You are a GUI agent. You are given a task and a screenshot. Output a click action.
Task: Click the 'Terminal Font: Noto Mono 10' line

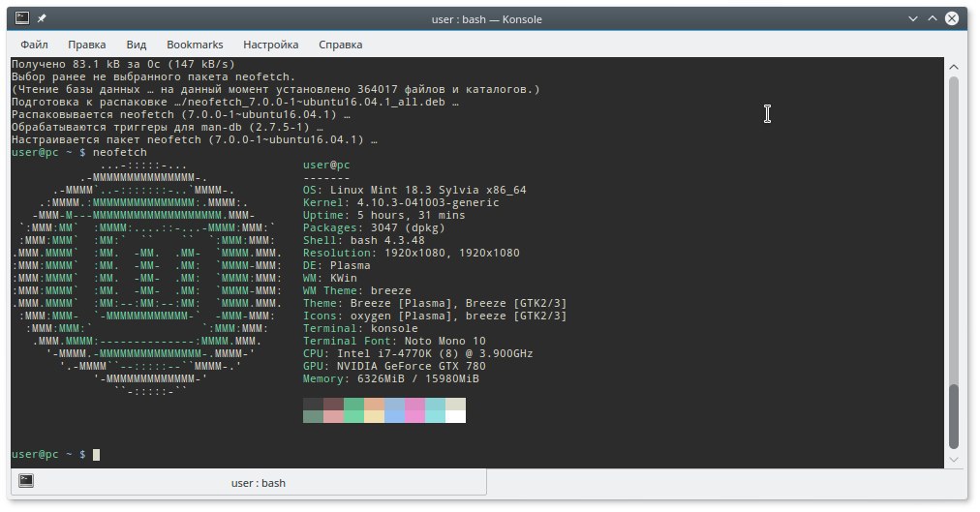coord(394,341)
